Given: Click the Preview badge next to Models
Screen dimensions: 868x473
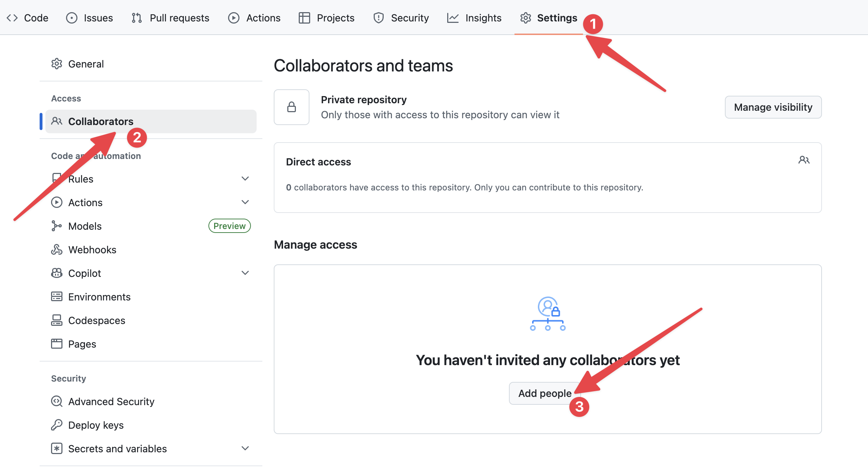Looking at the screenshot, I should pos(229,225).
